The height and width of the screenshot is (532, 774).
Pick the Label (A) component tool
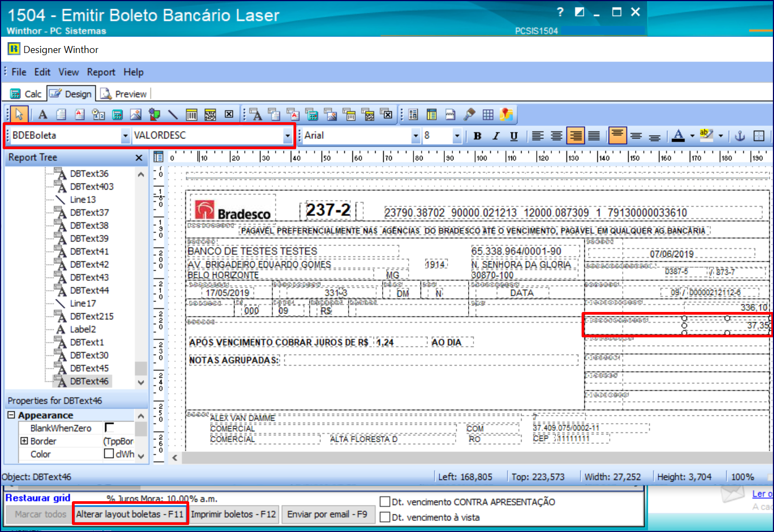click(x=43, y=114)
